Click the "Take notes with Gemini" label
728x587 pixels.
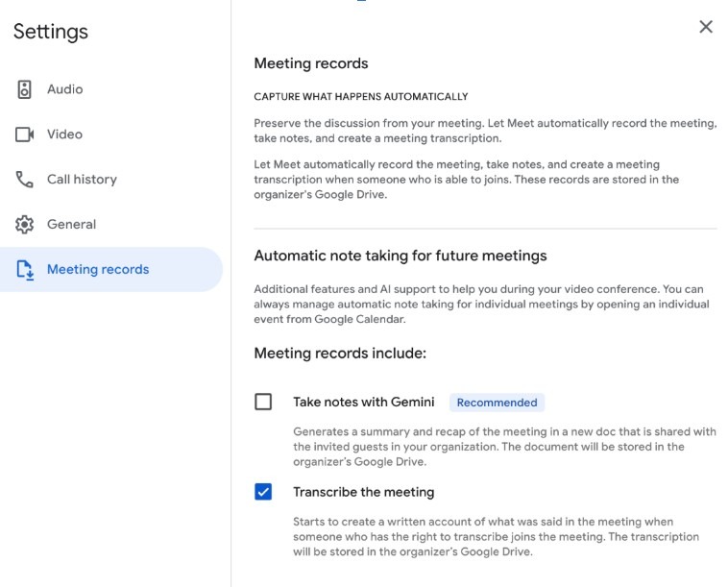tap(364, 402)
